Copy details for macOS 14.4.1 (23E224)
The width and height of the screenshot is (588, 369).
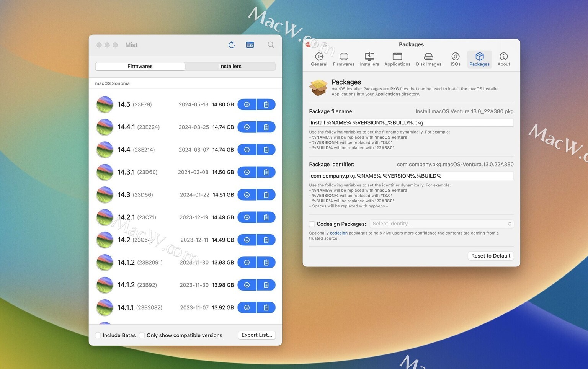point(266,127)
